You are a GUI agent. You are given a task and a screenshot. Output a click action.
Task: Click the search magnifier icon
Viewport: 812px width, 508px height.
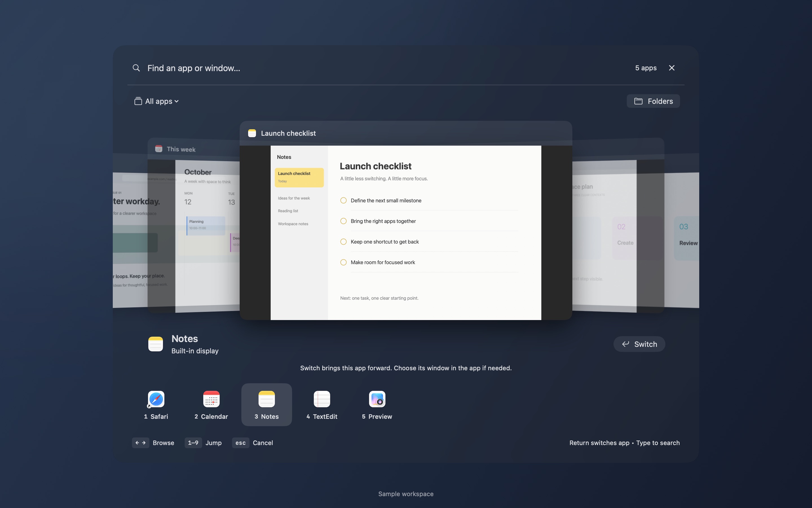[x=136, y=68]
